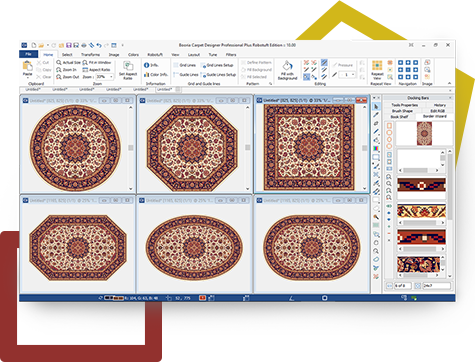Toggle the highlighted Editing mode icon

tap(306, 77)
